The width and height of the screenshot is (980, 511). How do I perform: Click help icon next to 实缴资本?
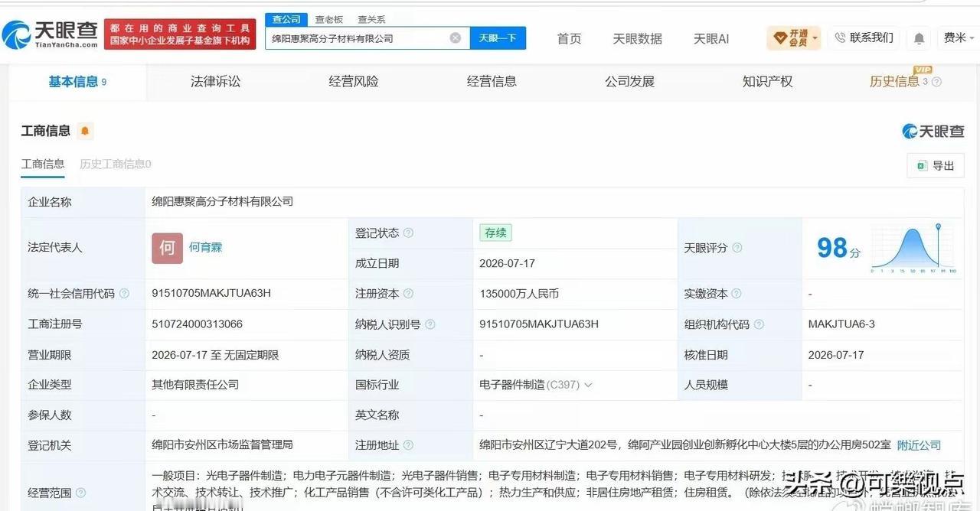(737, 294)
